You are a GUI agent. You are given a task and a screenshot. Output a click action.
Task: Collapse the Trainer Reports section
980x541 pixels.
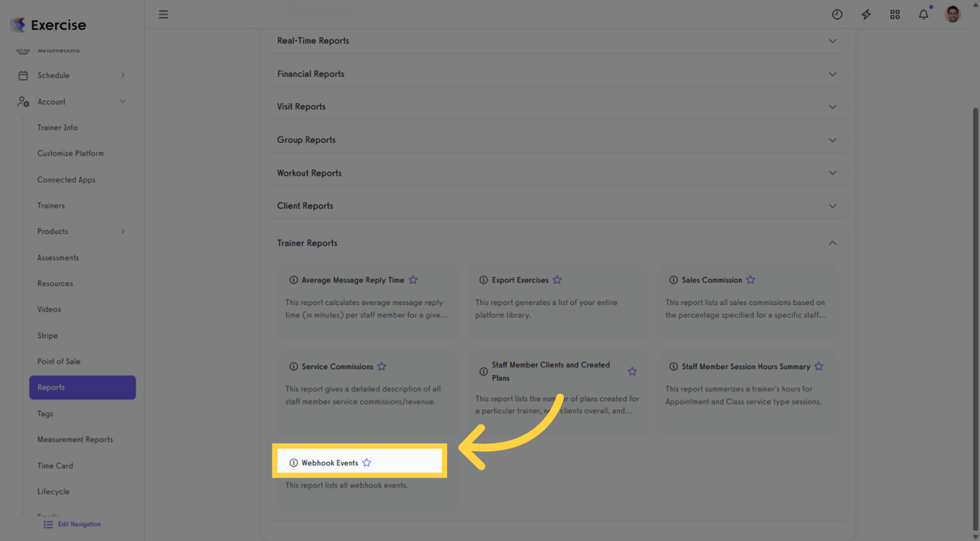(x=833, y=243)
